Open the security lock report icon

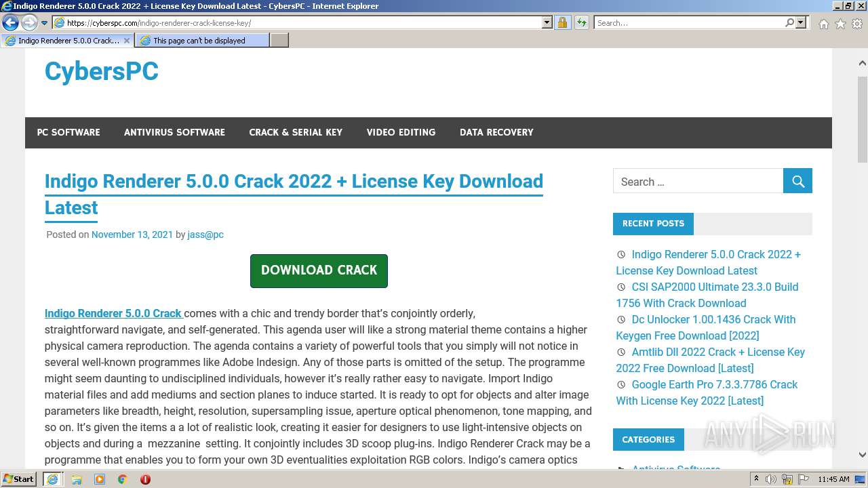pos(562,23)
